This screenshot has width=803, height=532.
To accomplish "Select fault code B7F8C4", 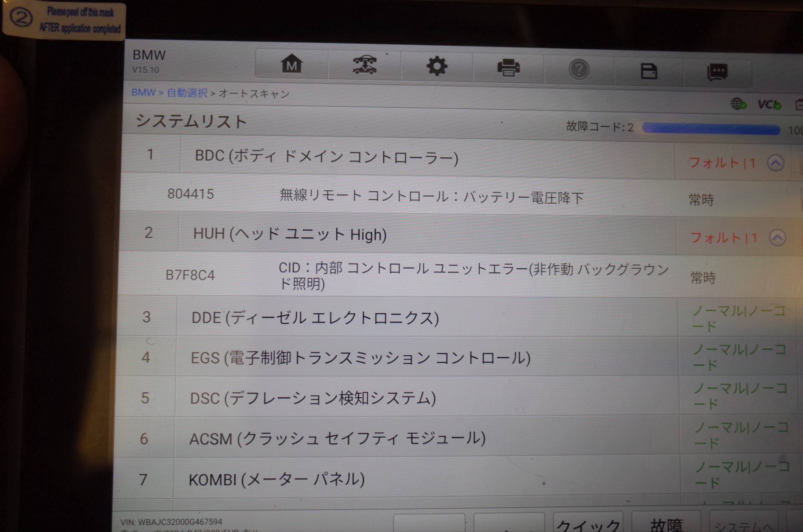I will [x=190, y=275].
